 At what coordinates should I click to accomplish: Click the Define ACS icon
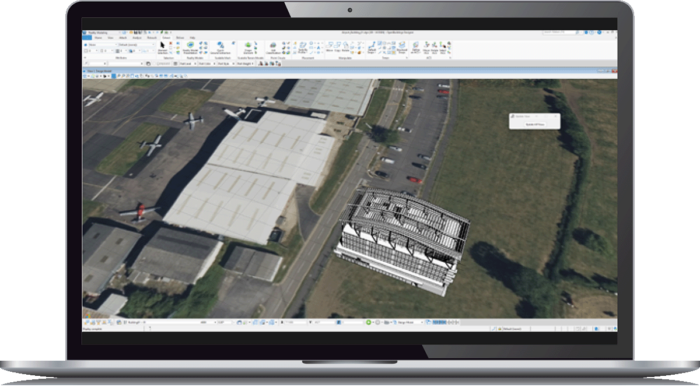point(416,47)
